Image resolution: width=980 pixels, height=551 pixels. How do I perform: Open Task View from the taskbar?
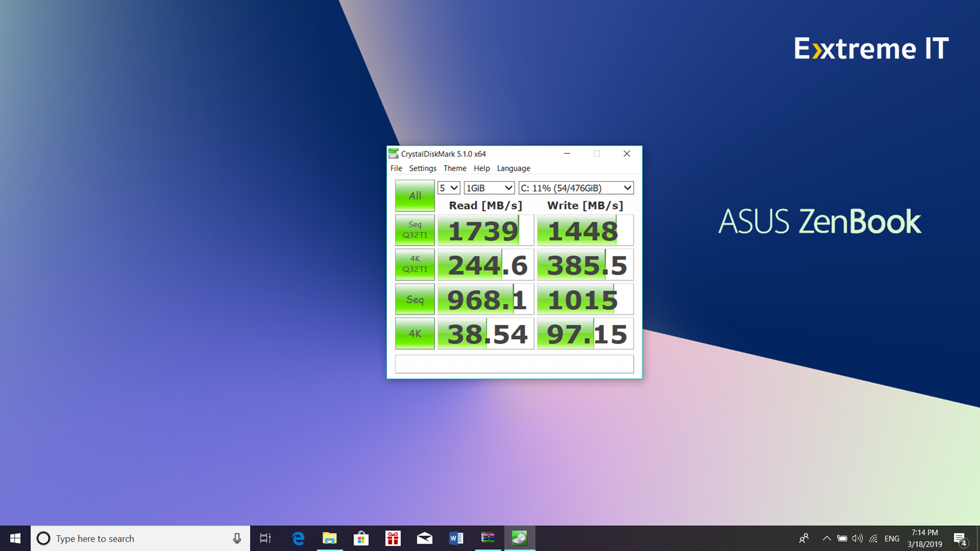click(x=265, y=538)
